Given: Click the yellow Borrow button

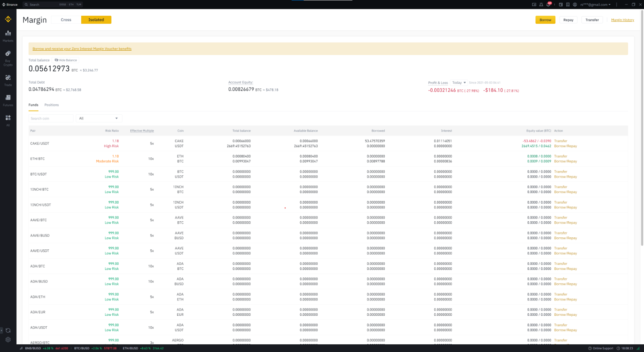Looking at the screenshot, I should pos(545,20).
